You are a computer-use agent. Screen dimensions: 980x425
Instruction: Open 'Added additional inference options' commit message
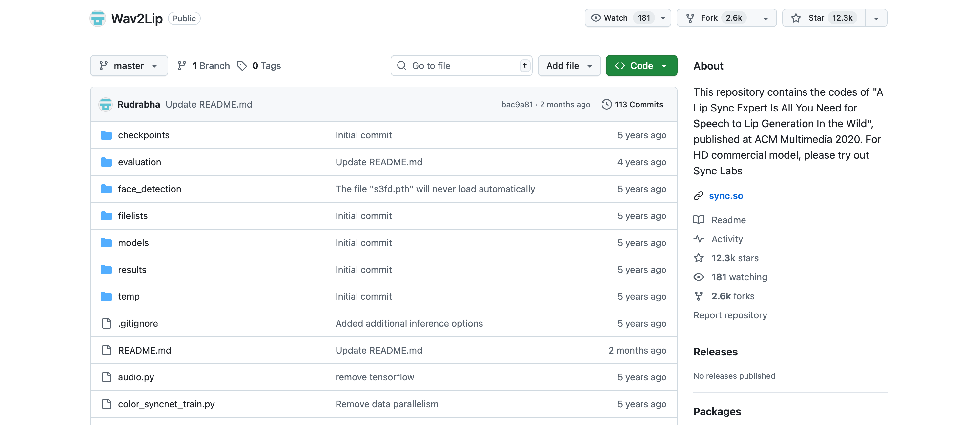tap(409, 323)
